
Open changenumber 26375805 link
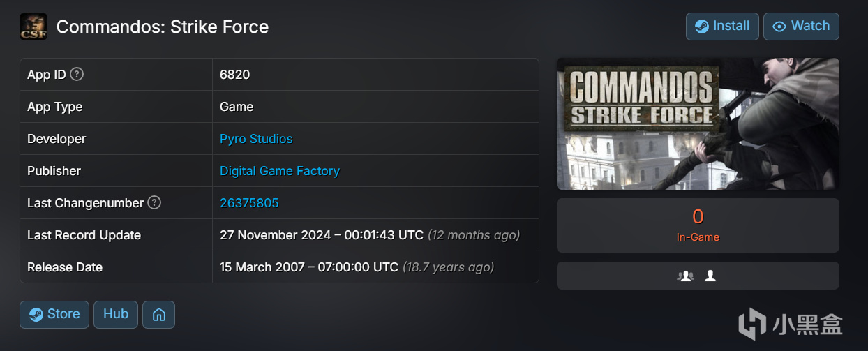coord(249,203)
